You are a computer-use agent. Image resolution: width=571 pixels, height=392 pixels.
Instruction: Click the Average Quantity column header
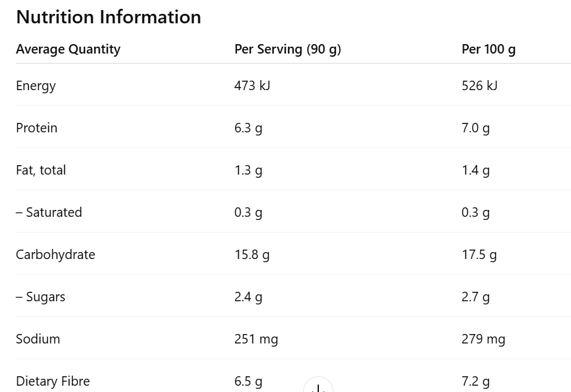coord(68,49)
